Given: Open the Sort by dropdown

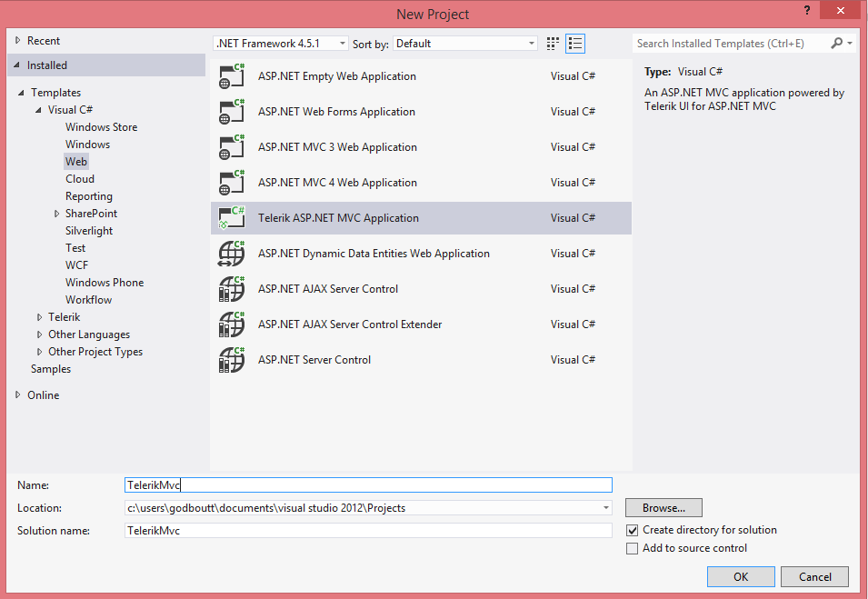Looking at the screenshot, I should tap(466, 44).
